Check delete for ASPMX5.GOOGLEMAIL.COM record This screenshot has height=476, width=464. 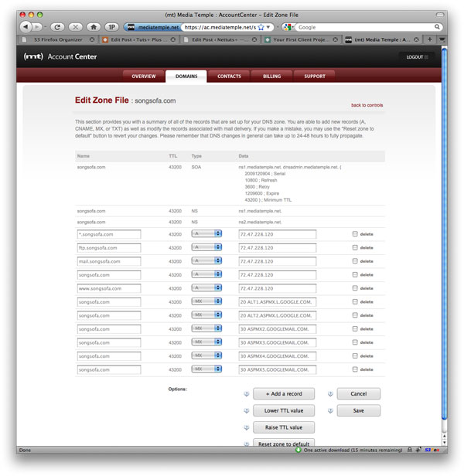(355, 369)
